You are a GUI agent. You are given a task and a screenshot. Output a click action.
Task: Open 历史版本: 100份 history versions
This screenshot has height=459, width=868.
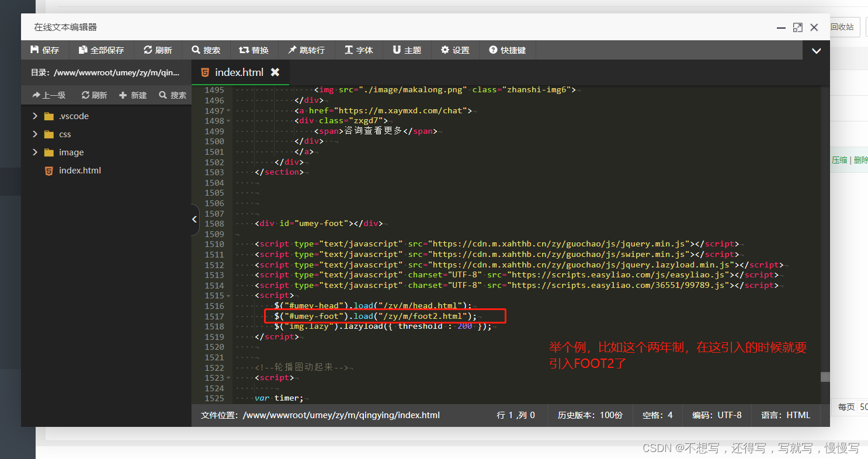tap(590, 415)
